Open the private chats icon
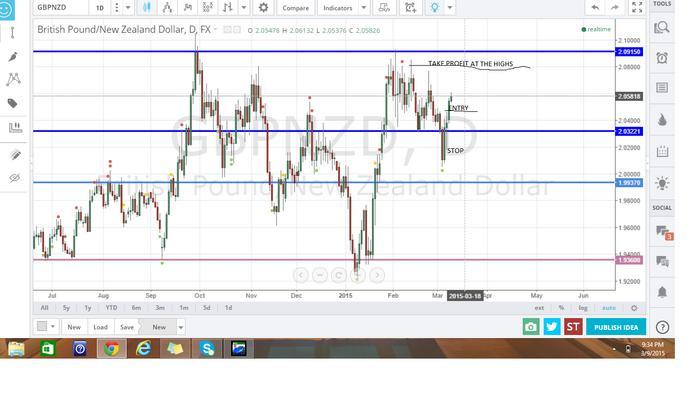Viewport: 700px width, 394px height. pos(662,261)
